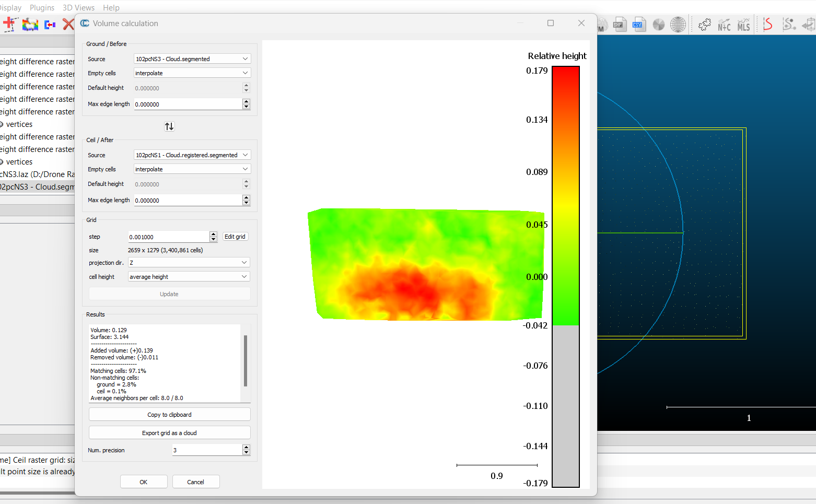Open the SHP export tool

(620, 24)
